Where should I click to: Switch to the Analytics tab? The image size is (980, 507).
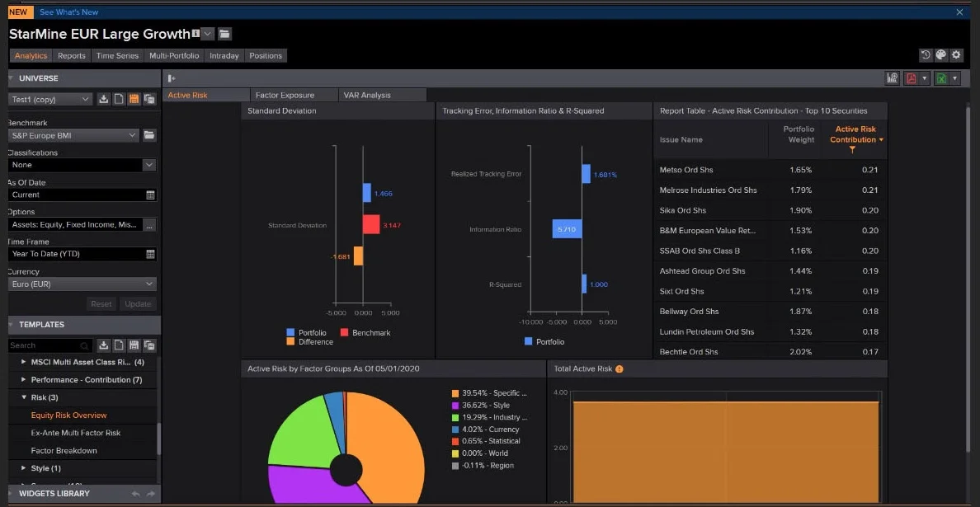(31, 55)
